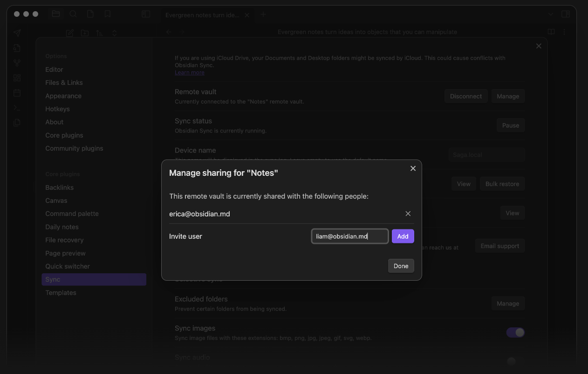Toggle the Sync audio switch
The image size is (588, 374).
pos(515,361)
